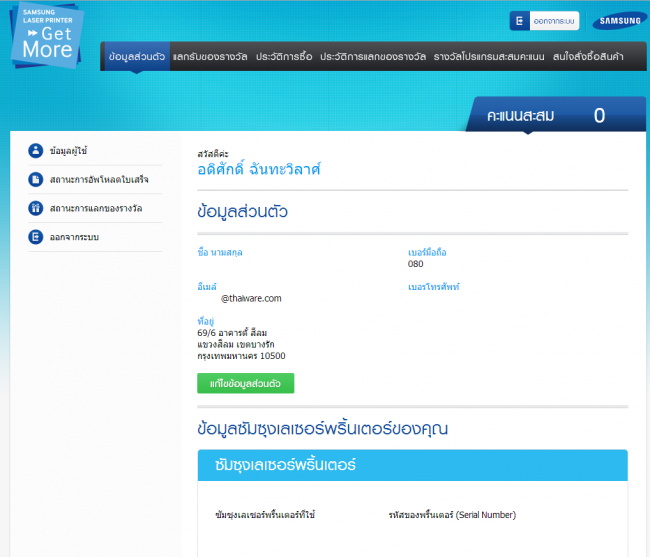Select สถานะการอัพโหลดใบเสร็จ in the sidebar
The height and width of the screenshot is (557, 650).
point(99,179)
